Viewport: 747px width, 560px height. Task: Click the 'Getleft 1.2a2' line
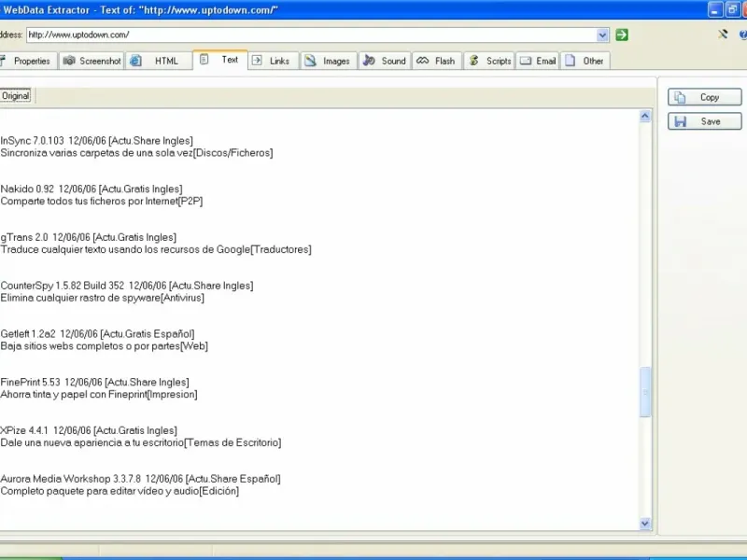click(x=97, y=334)
